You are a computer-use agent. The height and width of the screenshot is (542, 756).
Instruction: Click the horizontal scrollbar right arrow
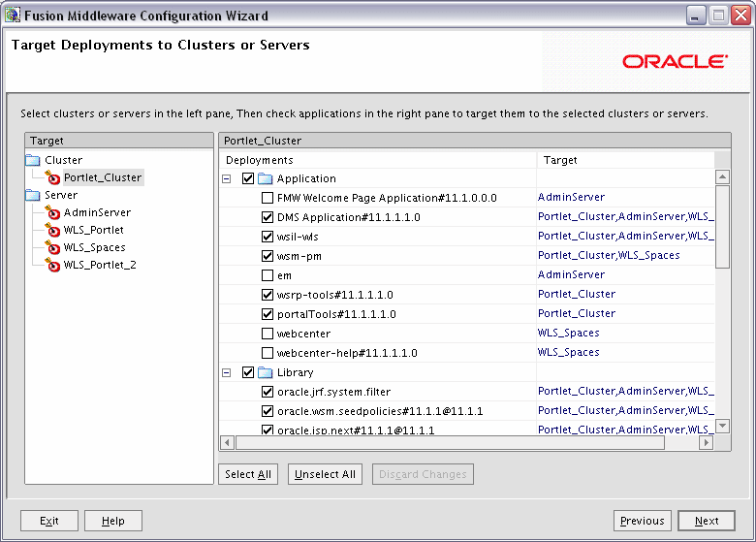click(707, 442)
